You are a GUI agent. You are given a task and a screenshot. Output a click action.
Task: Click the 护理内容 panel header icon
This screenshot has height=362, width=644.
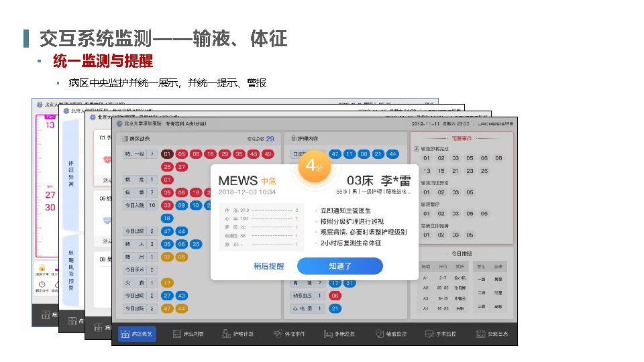(294, 138)
